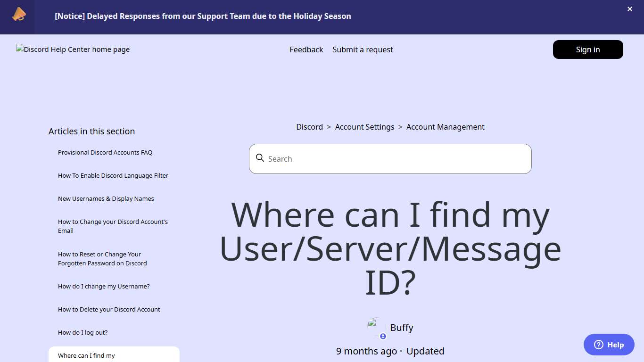Click the Sign in button
This screenshot has height=362, width=644.
point(587,49)
